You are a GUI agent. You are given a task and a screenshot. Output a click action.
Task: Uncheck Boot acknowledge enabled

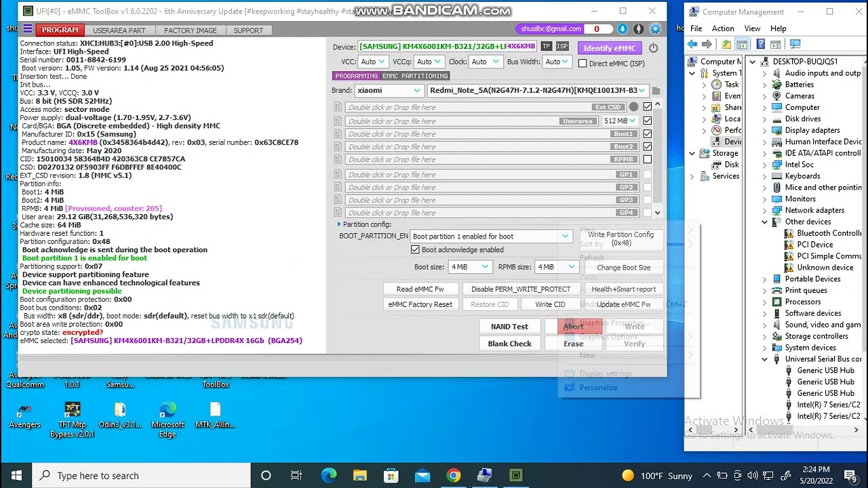[x=415, y=249]
